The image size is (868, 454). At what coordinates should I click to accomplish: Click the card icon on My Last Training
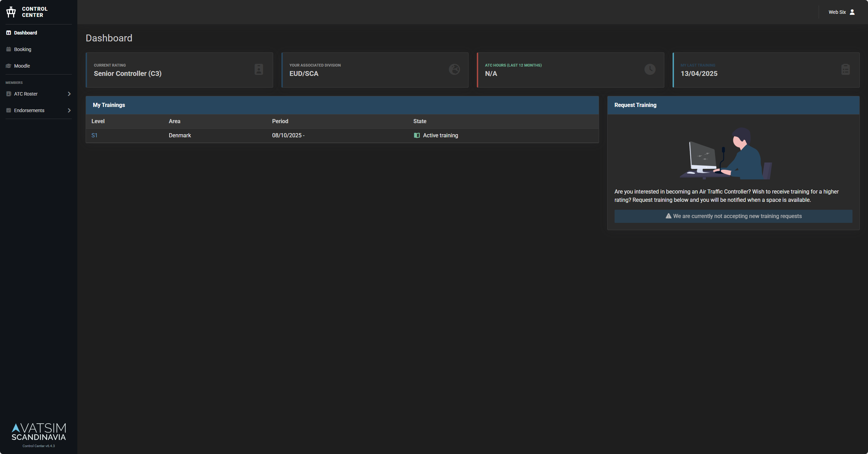click(845, 69)
